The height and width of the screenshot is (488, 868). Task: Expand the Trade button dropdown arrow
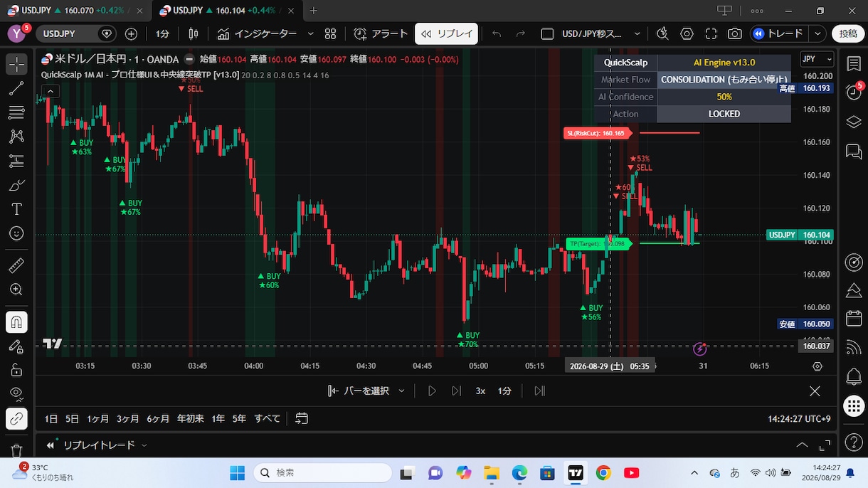[x=818, y=33]
